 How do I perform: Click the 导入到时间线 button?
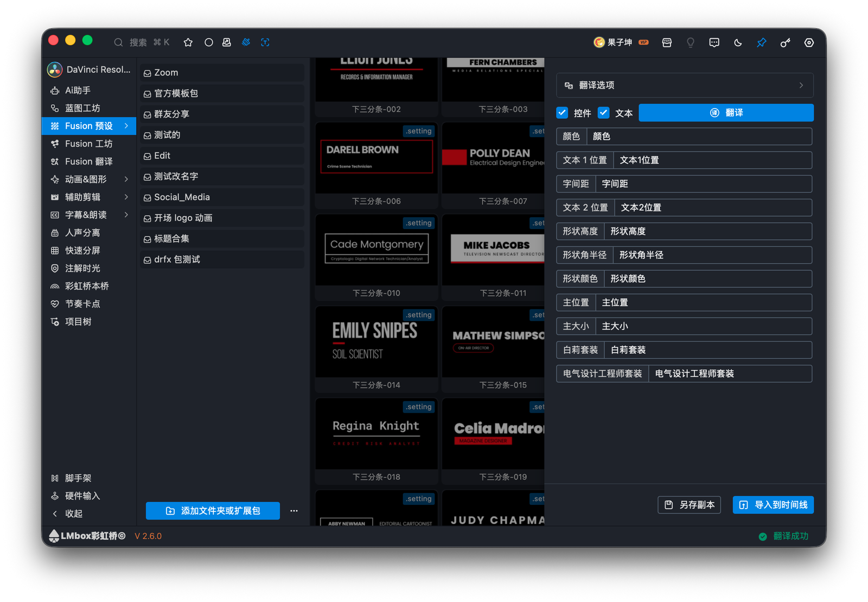click(x=773, y=505)
